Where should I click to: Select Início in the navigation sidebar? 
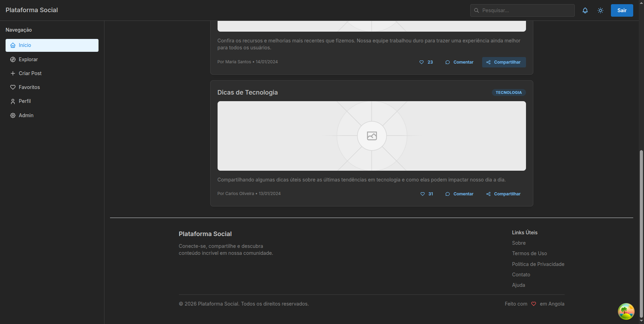coord(52,45)
